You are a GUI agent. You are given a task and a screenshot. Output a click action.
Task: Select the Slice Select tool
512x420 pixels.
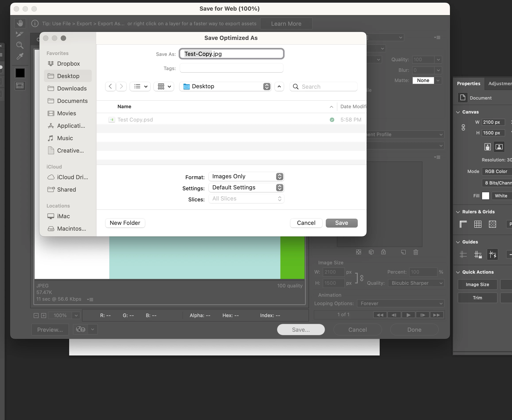click(x=20, y=34)
